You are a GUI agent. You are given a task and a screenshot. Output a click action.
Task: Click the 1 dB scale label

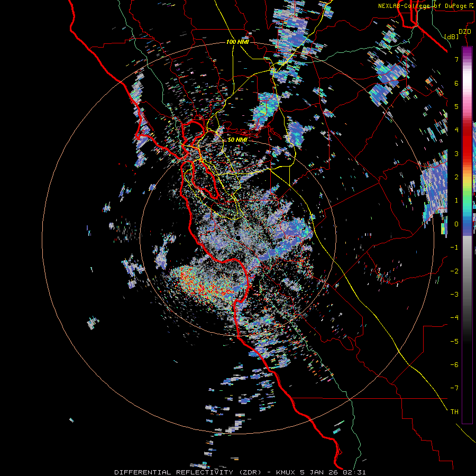click(456, 200)
